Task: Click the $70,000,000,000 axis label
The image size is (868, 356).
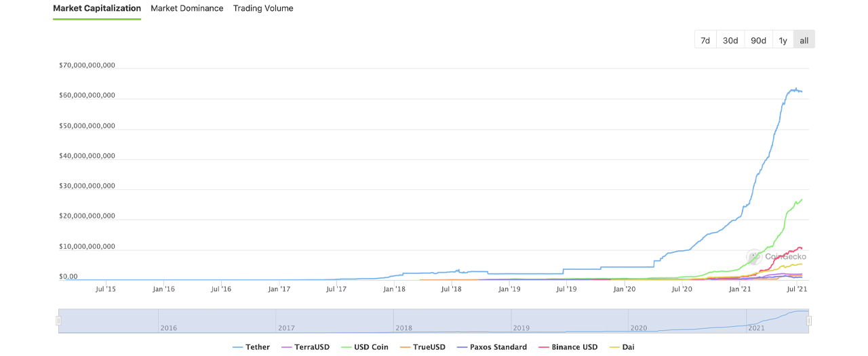Action: (x=87, y=66)
